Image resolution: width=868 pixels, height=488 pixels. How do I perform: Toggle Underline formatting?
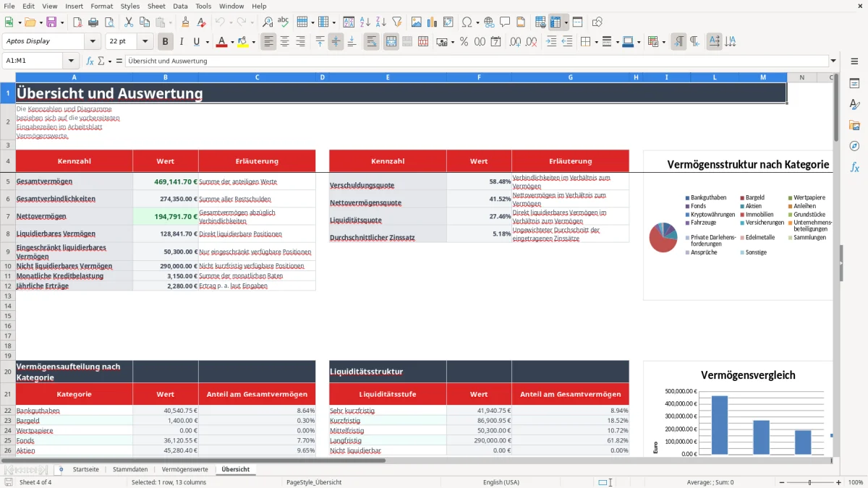click(x=196, y=42)
